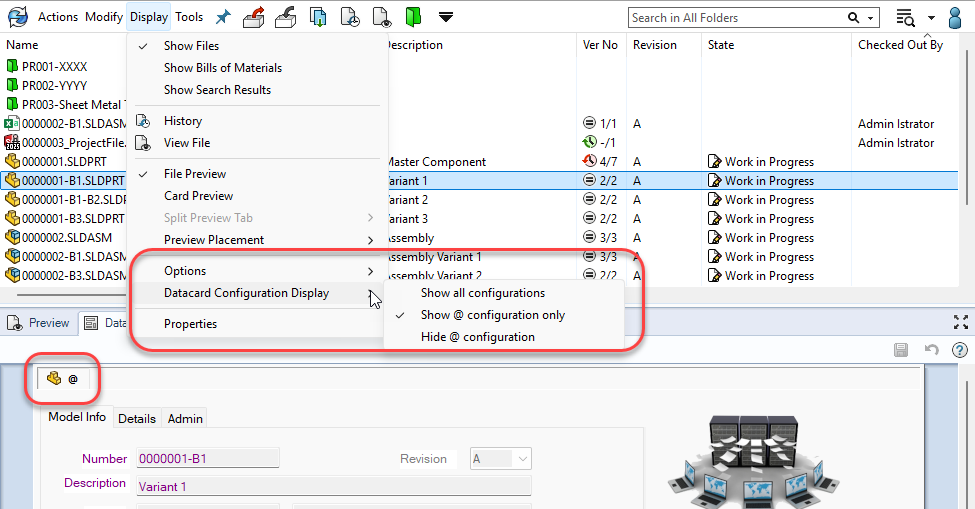
Task: Toggle File Preview in Display menu
Action: 195,174
